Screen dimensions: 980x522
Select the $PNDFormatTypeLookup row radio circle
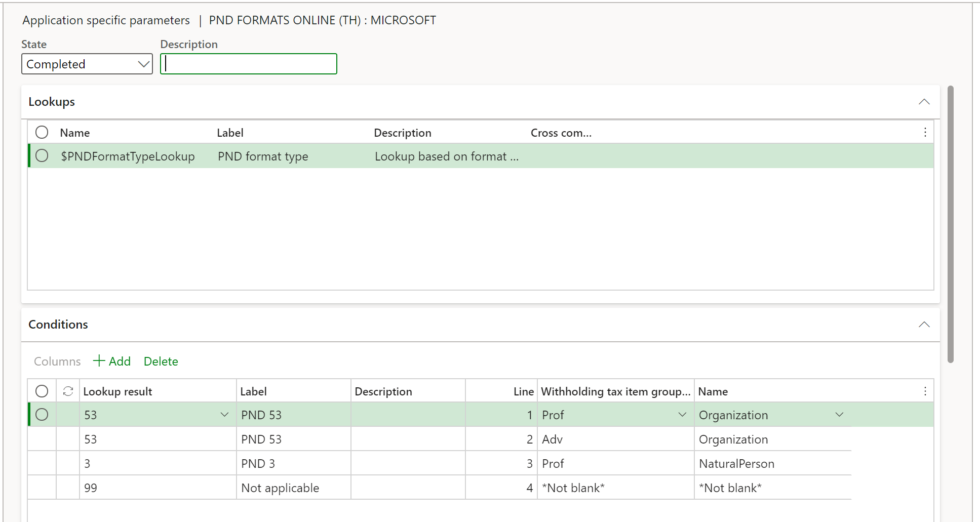pos(42,155)
